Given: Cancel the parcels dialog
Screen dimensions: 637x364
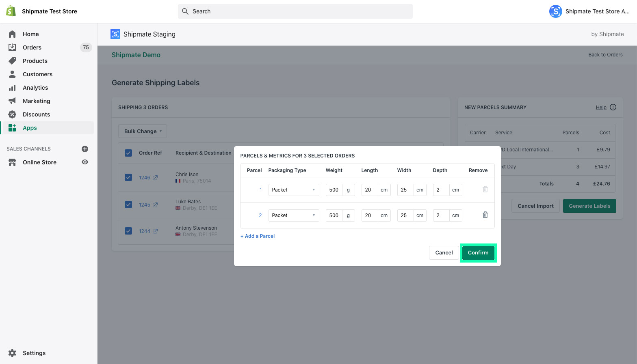Looking at the screenshot, I should coord(444,253).
